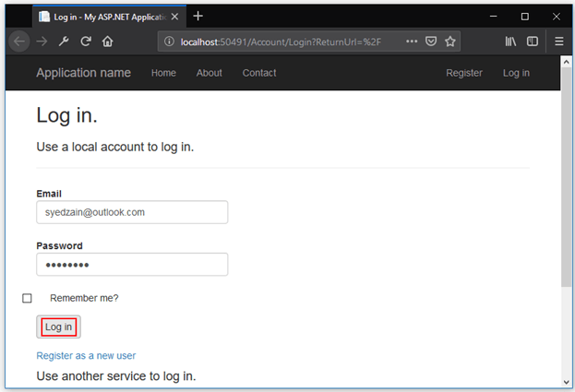575x392 pixels.
Task: Open the Firefox hamburger menu
Action: pyautogui.click(x=559, y=42)
